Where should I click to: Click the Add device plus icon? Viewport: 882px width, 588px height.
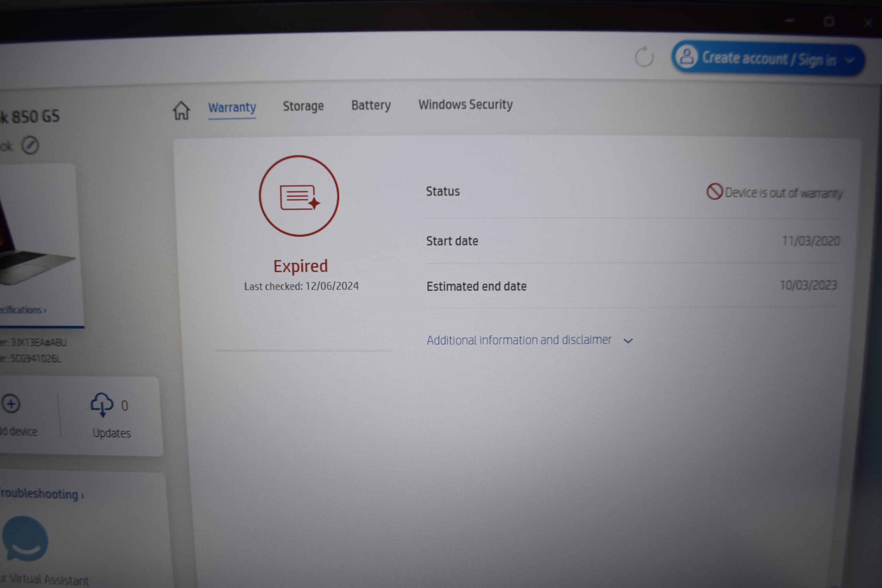click(10, 404)
